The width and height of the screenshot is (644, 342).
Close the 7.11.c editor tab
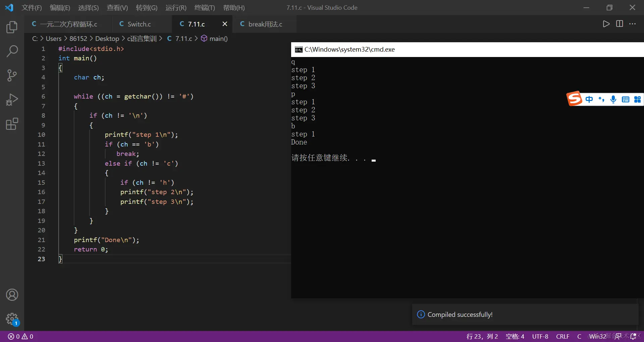(225, 24)
